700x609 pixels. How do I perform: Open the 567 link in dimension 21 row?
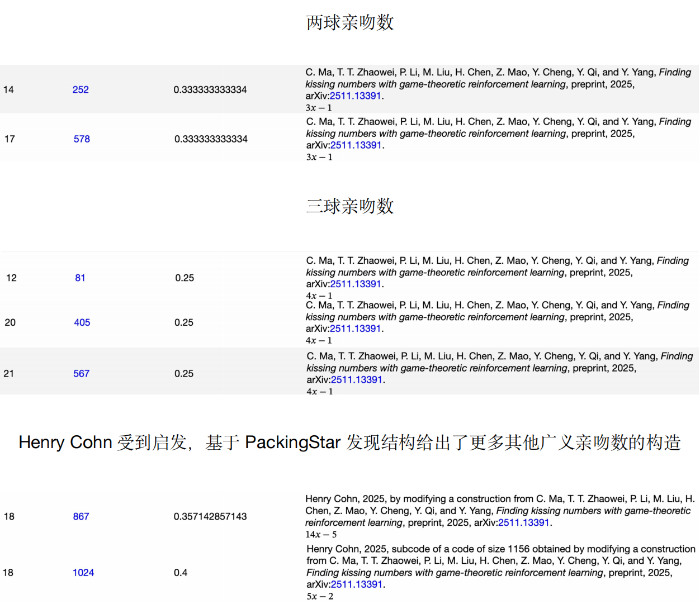pyautogui.click(x=81, y=374)
